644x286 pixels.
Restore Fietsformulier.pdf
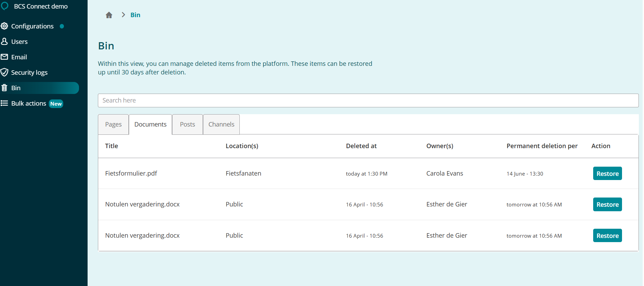click(x=607, y=174)
